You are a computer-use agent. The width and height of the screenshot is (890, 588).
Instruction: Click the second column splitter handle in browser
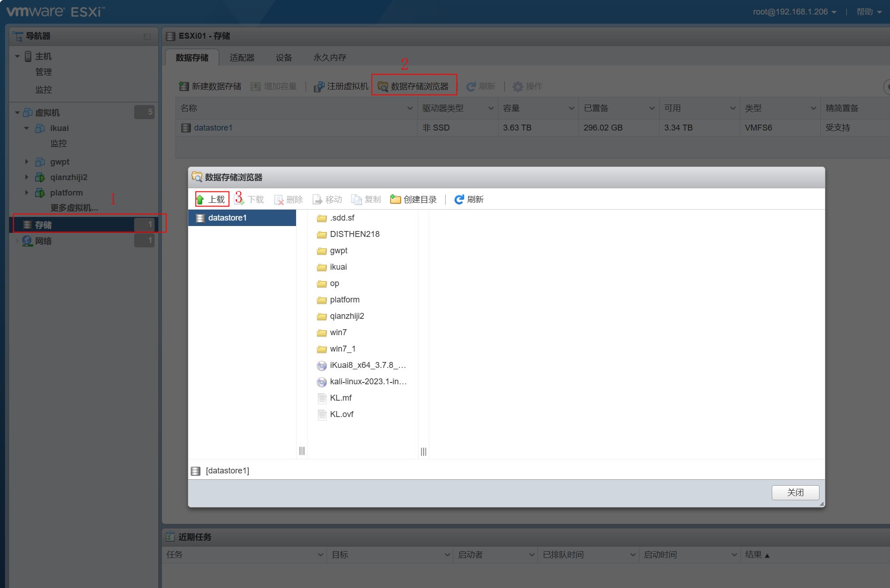tap(423, 452)
